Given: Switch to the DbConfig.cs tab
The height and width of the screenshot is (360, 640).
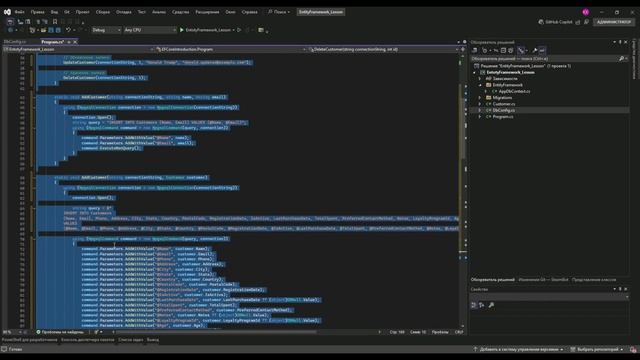Looking at the screenshot, I should click(x=15, y=42).
